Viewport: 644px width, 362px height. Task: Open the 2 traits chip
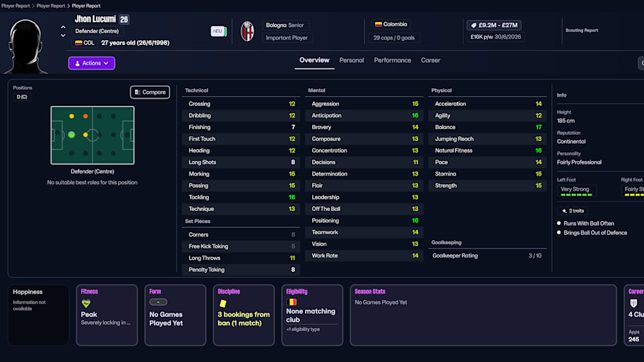(x=573, y=210)
